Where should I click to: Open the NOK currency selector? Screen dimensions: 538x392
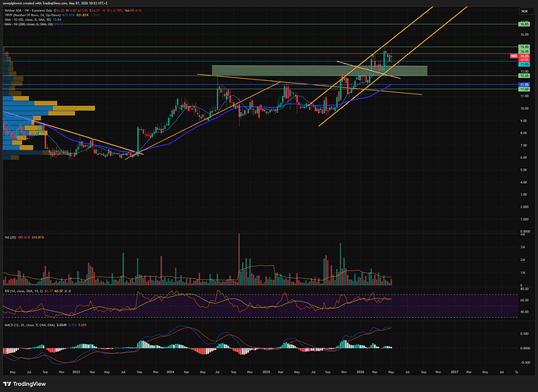[524, 12]
